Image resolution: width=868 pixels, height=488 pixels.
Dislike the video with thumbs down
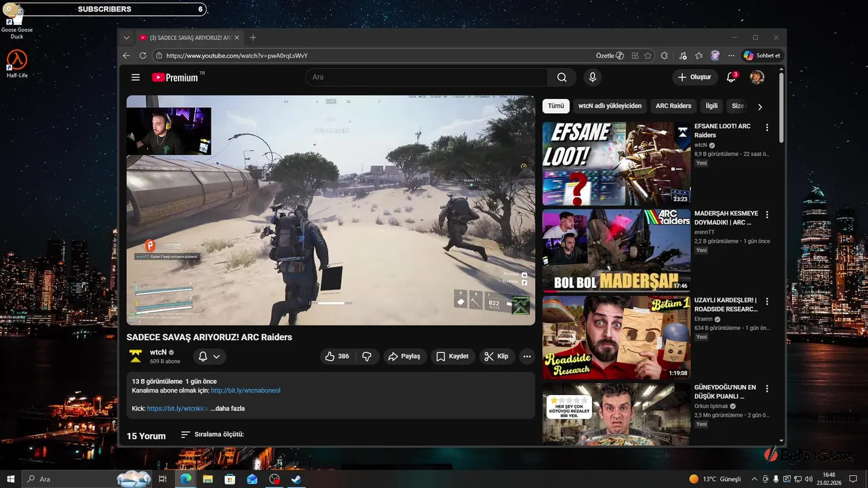pos(367,356)
